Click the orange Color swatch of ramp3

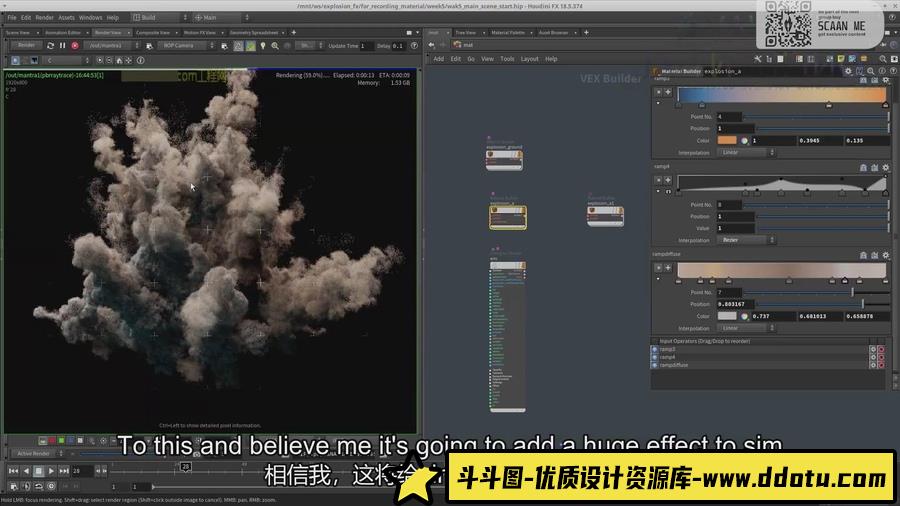pos(727,141)
